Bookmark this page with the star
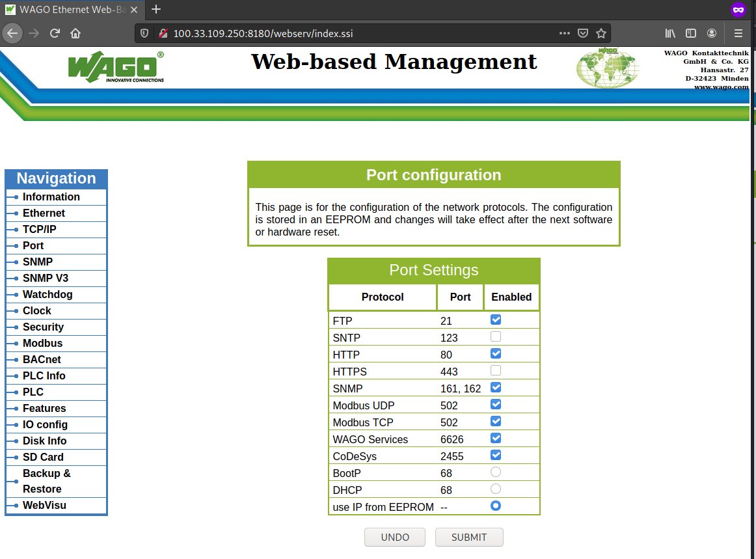Screen dimensions: 756x559 click(601, 33)
